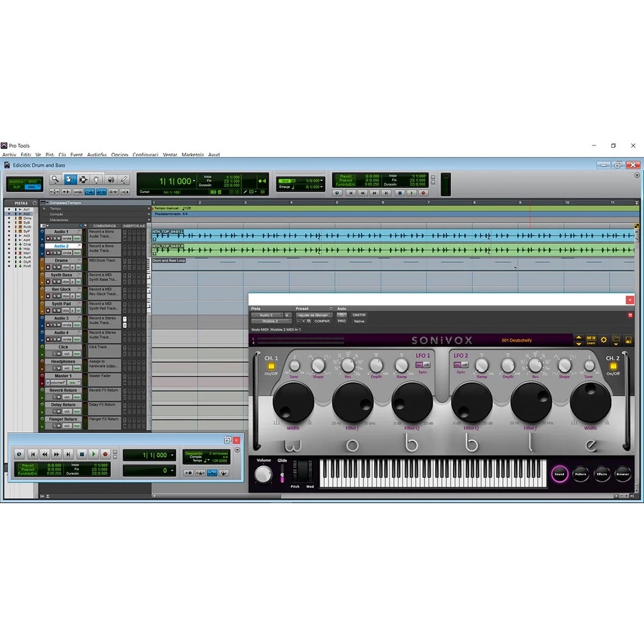Enable GRID edit mode
The height and width of the screenshot is (644, 644).
point(31,187)
